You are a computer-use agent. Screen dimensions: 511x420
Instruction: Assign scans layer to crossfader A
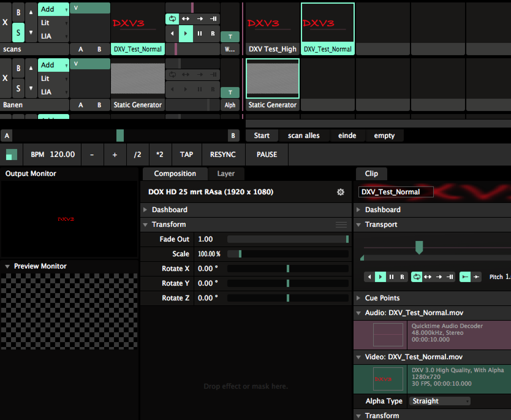point(81,49)
